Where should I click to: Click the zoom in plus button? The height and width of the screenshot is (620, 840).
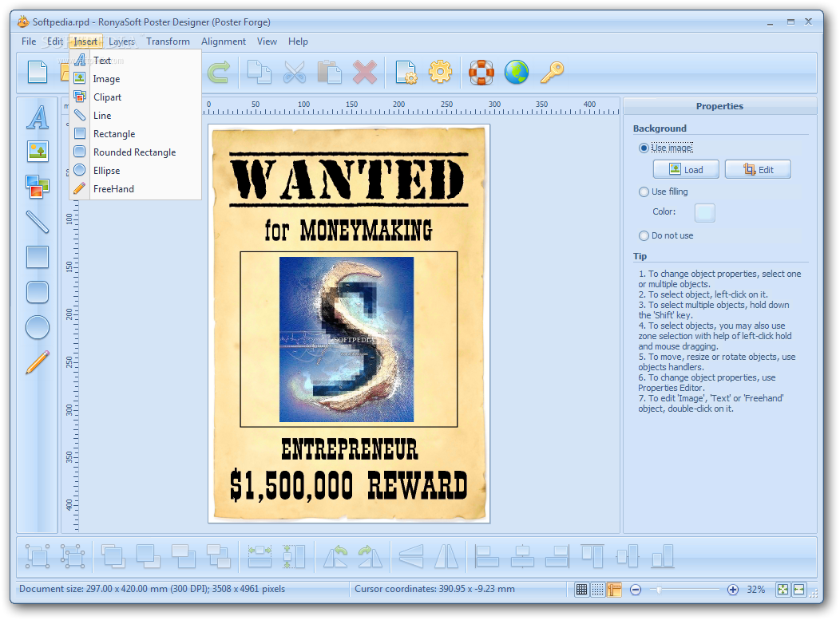pos(733,590)
